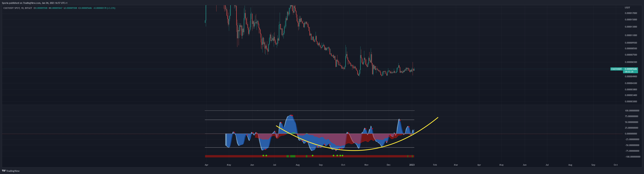Click the 75.000000000 indicator axis label
This screenshot has width=644, height=174.
point(632,116)
